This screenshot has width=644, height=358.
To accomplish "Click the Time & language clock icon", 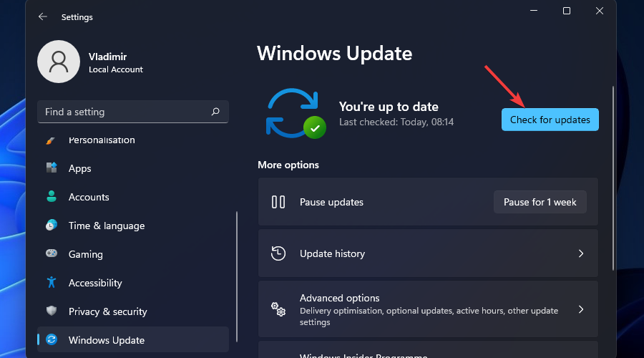I will [52, 226].
